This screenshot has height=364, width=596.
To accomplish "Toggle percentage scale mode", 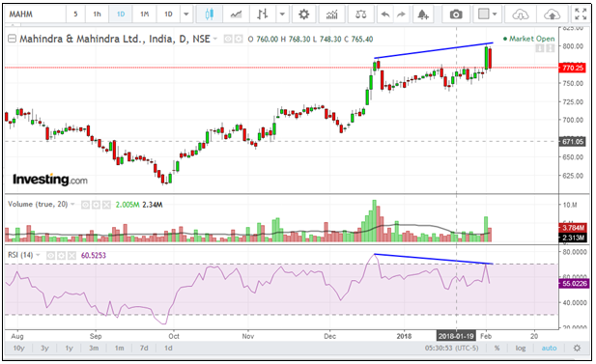I will pyautogui.click(x=497, y=348).
